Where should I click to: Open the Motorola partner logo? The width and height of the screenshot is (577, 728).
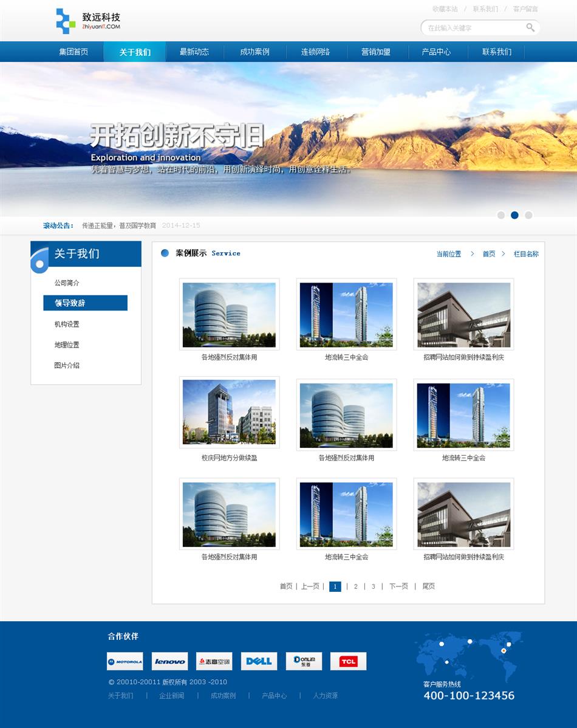point(125,661)
